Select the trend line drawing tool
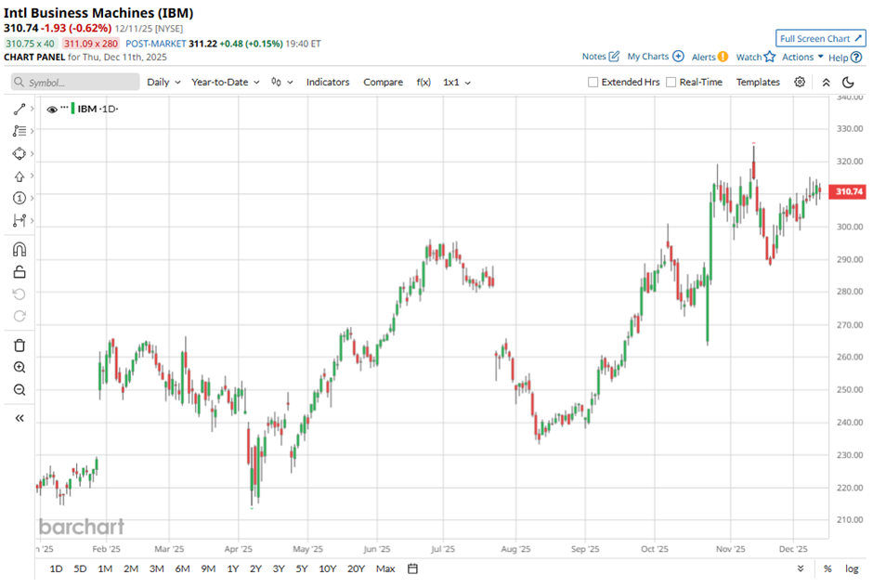 19,109
